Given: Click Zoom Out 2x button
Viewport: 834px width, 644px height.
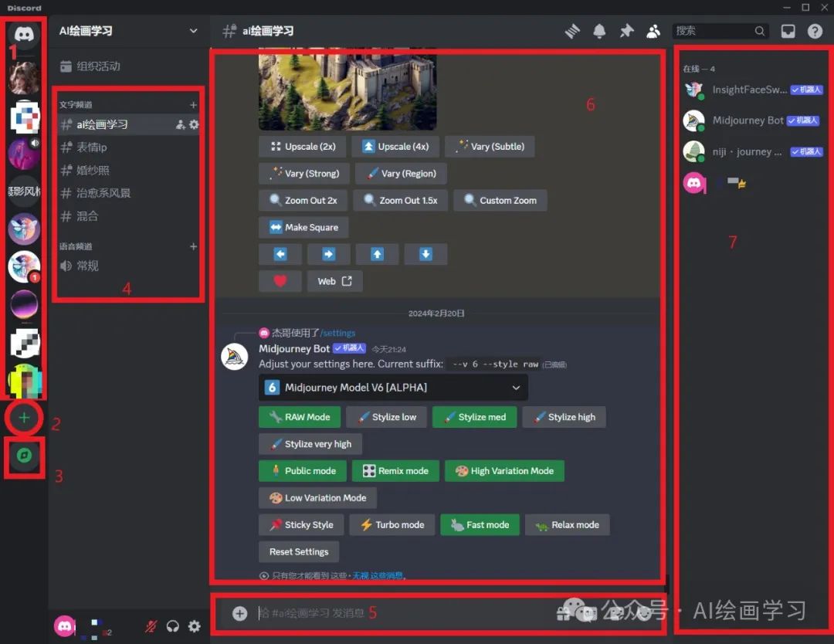Looking at the screenshot, I should (x=303, y=201).
